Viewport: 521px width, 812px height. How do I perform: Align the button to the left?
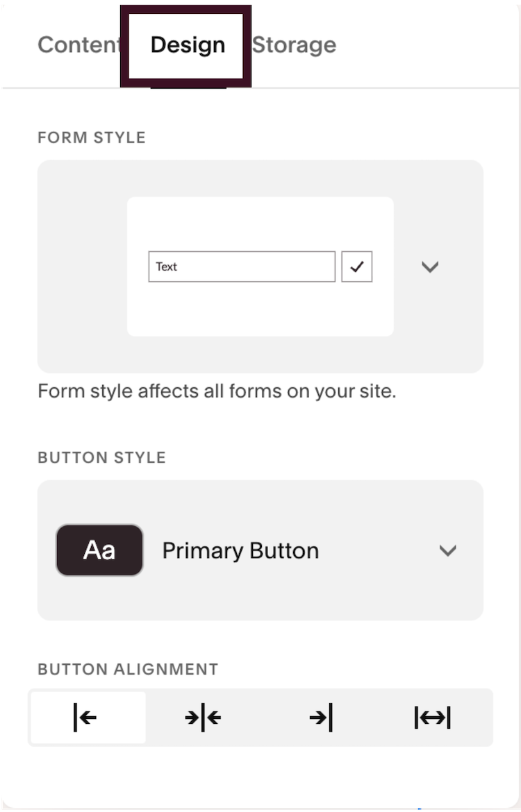click(88, 717)
